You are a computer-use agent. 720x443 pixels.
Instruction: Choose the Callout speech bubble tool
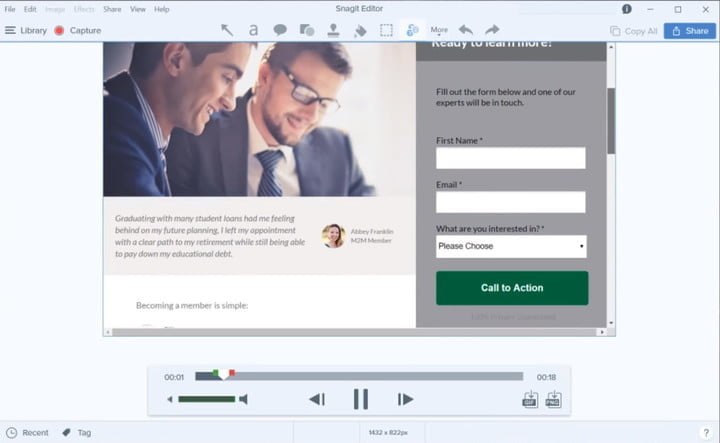[x=280, y=30]
